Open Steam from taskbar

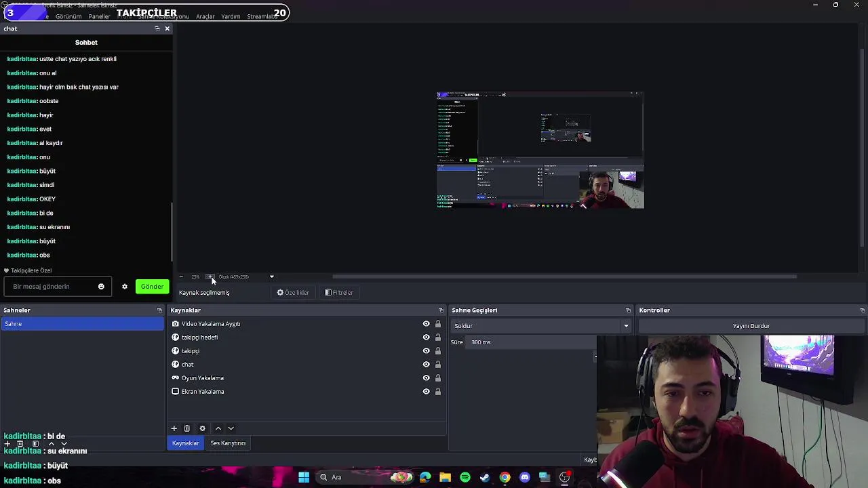click(x=485, y=477)
